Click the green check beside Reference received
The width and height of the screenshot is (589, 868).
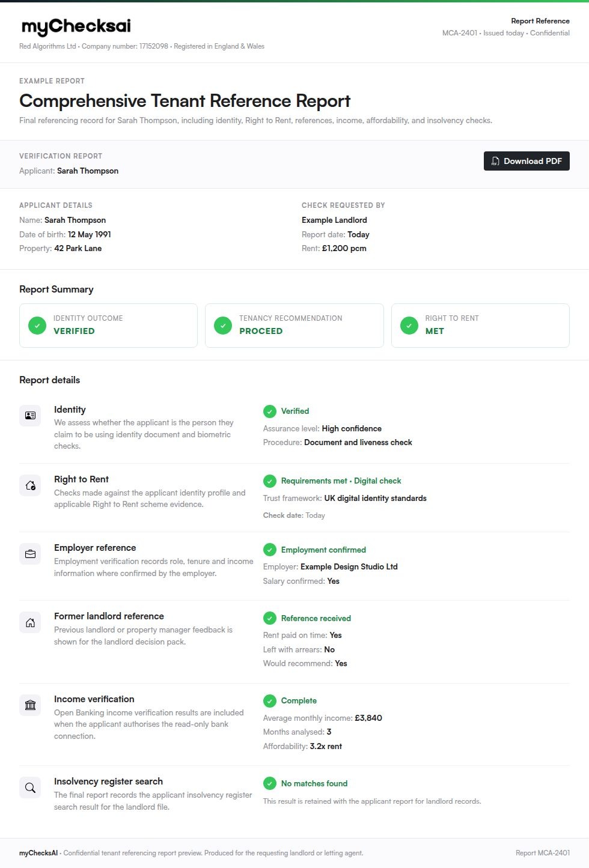point(270,618)
